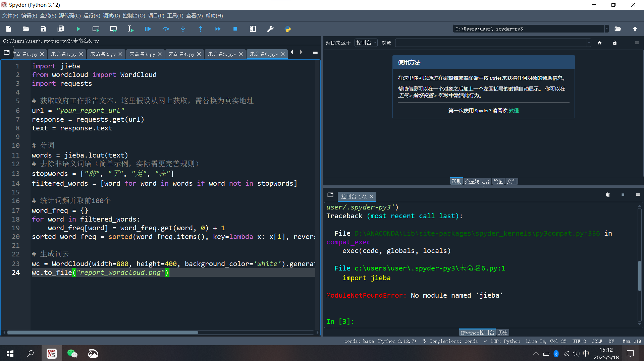Click CRLF line ending status
Image resolution: width=644 pixels, height=361 pixels.
[x=597, y=341]
